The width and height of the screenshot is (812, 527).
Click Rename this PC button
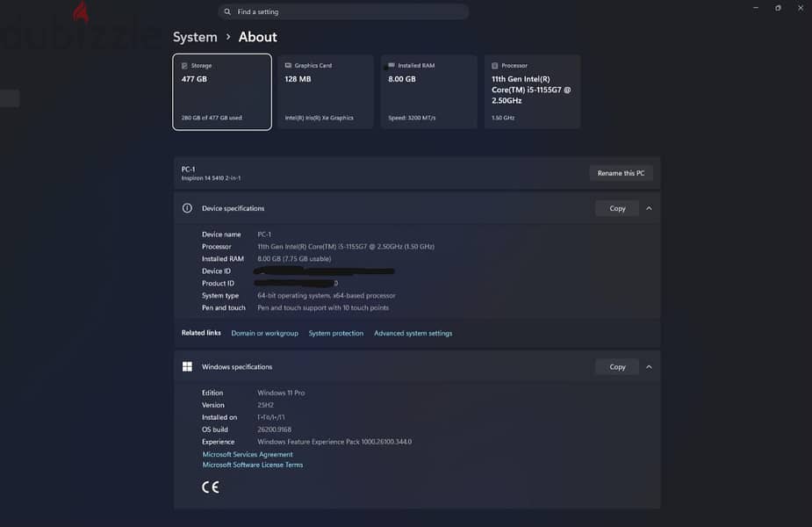click(621, 173)
